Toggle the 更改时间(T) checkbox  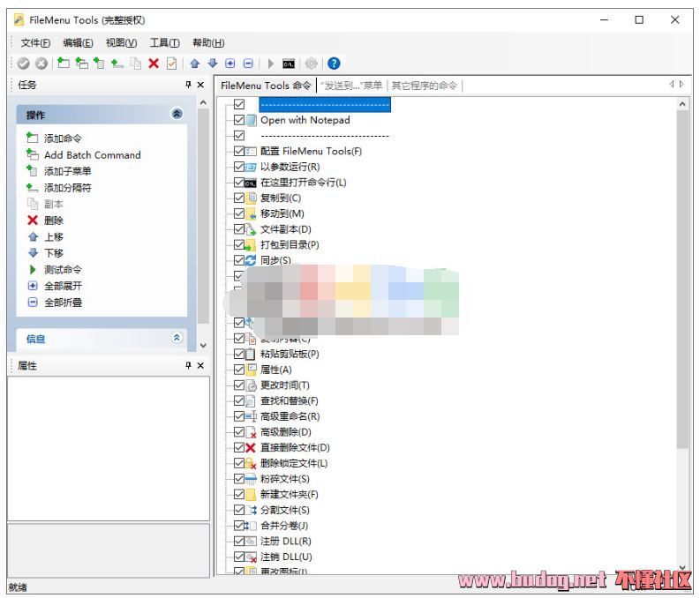coord(239,385)
